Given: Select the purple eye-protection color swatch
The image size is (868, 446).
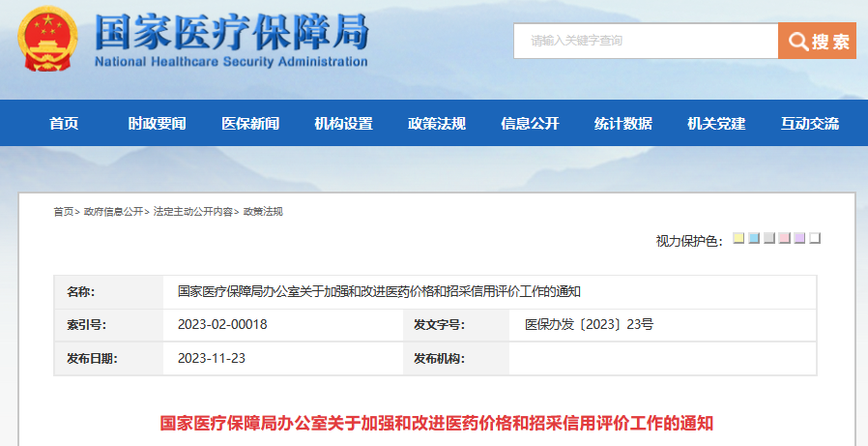Looking at the screenshot, I should (799, 238).
